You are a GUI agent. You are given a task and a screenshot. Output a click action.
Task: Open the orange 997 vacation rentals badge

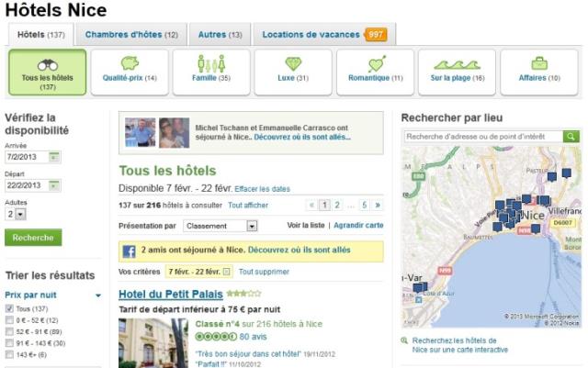click(376, 35)
